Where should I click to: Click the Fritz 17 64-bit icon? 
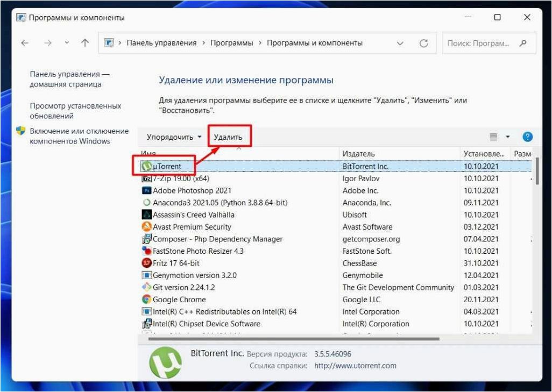coord(146,263)
